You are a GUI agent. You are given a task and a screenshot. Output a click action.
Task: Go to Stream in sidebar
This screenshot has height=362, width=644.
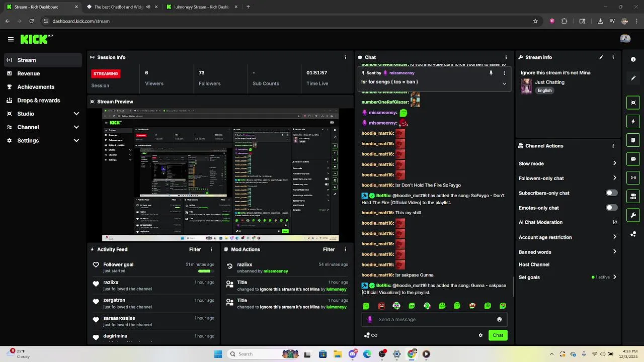[x=42, y=60]
